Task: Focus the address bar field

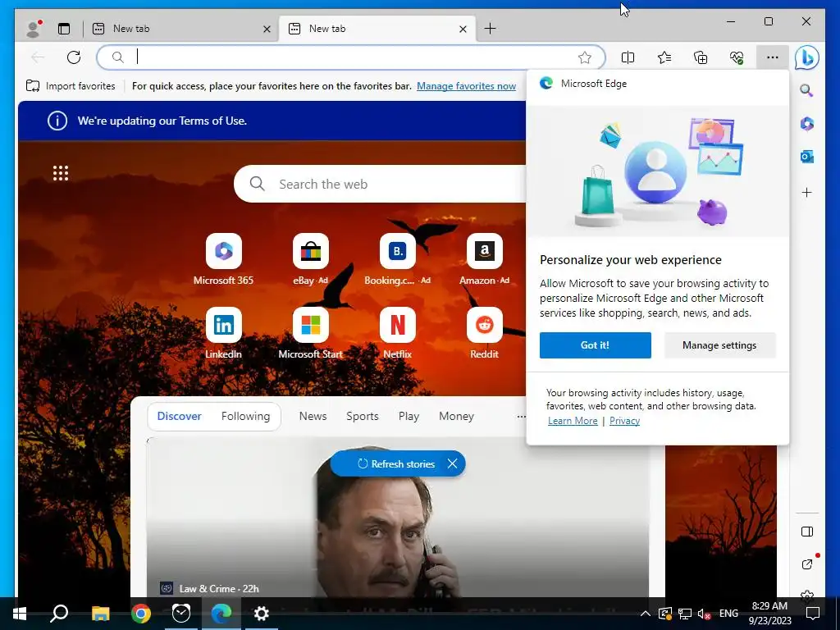Action: point(351,57)
